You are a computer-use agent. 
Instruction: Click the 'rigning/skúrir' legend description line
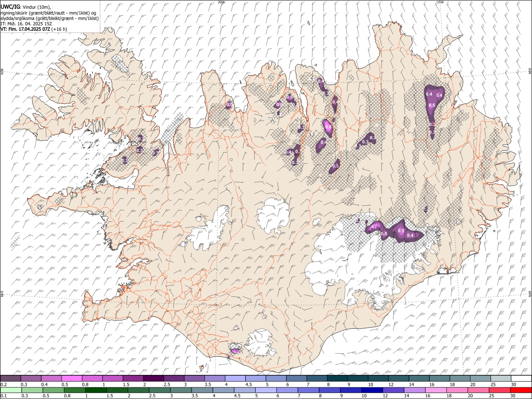tap(48, 13)
